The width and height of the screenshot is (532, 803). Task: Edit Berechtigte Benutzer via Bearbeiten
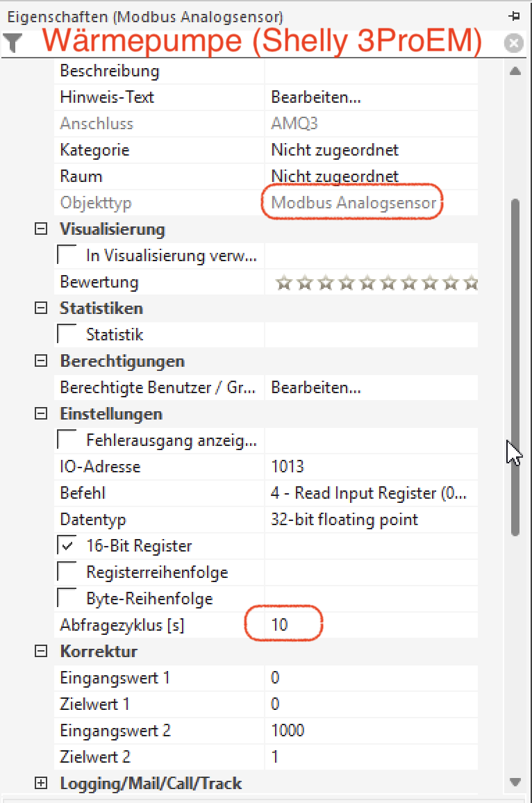(x=316, y=388)
